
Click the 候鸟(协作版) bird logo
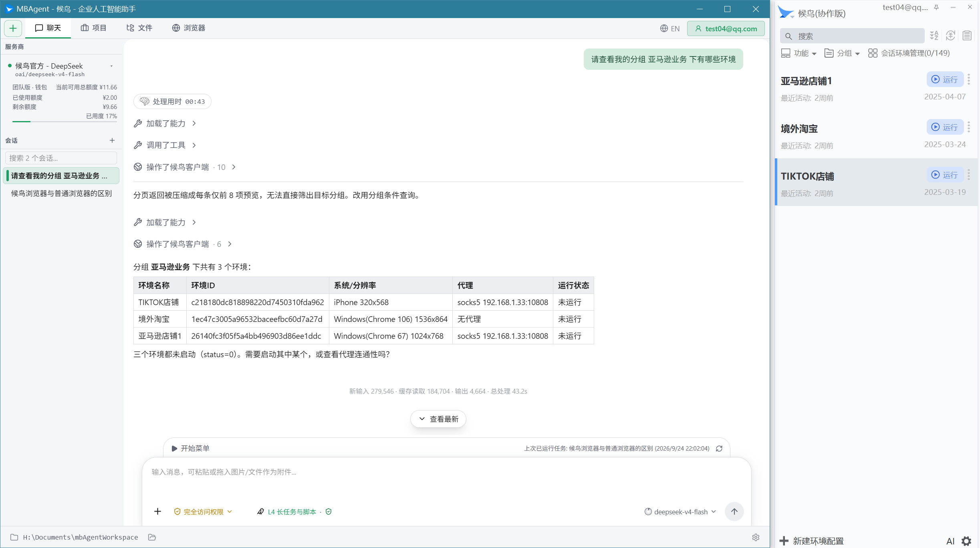pos(786,13)
